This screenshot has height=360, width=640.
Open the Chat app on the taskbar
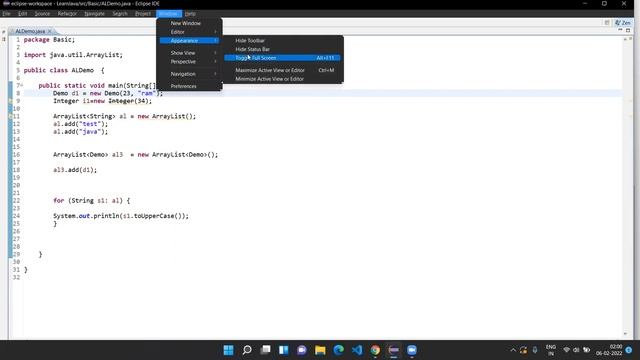(x=302, y=350)
